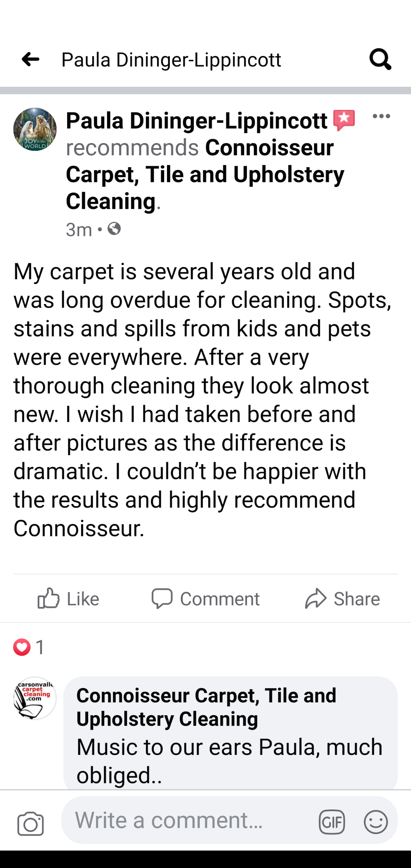The height and width of the screenshot is (868, 411).
Task: Open search with the magnifier icon
Action: click(x=380, y=59)
